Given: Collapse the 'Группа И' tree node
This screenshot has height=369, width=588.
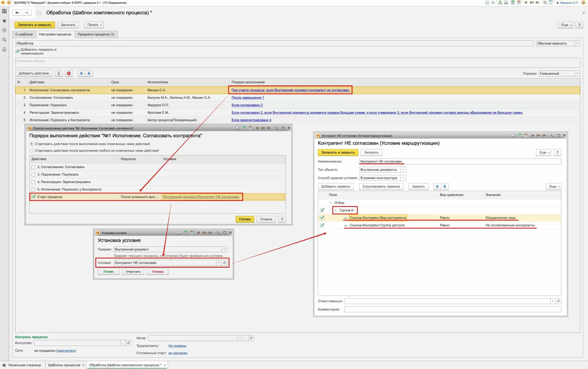Looking at the screenshot, I should 335,210.
